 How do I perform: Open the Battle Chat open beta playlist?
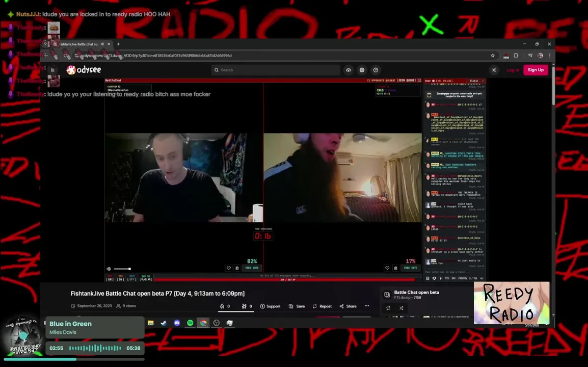416,292
